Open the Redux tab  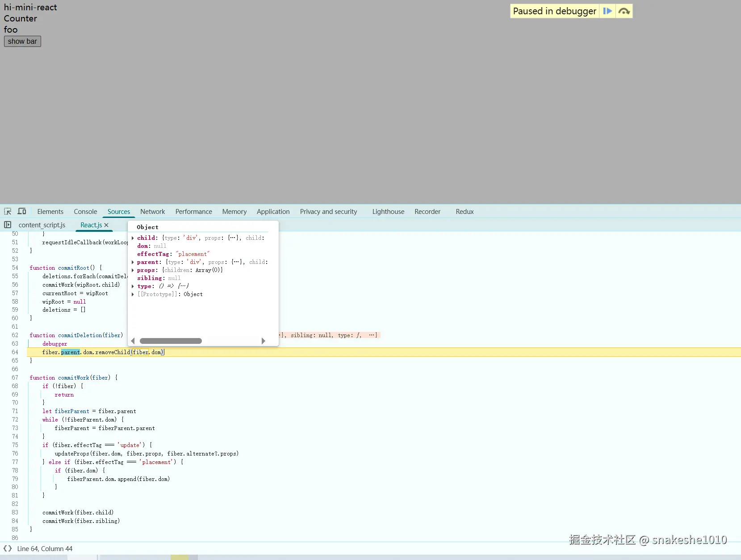[x=465, y=212]
